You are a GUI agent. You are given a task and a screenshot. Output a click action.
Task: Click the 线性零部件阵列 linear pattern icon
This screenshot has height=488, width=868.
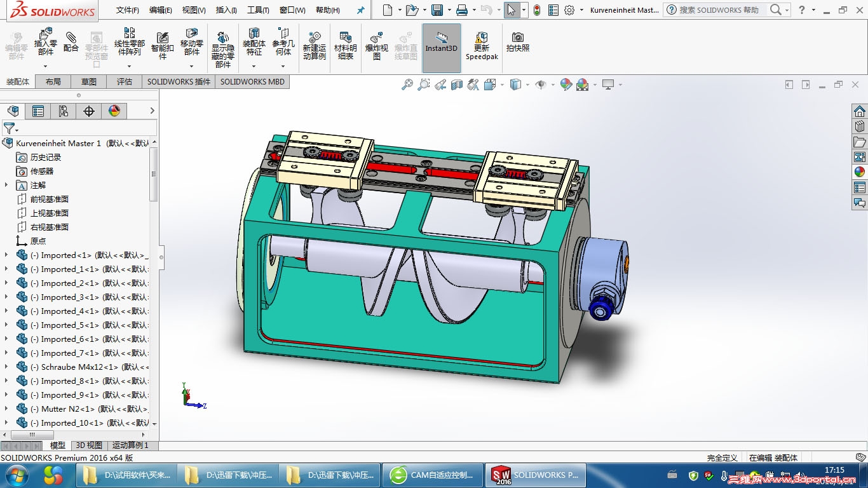click(129, 42)
